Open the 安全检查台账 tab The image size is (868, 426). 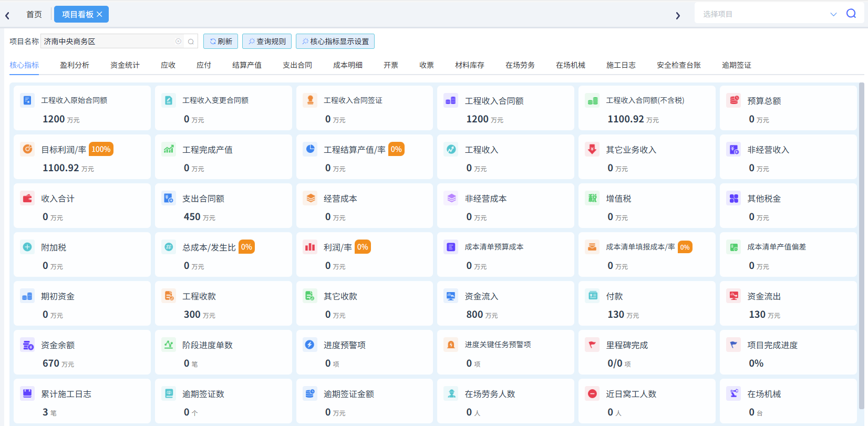pyautogui.click(x=679, y=65)
